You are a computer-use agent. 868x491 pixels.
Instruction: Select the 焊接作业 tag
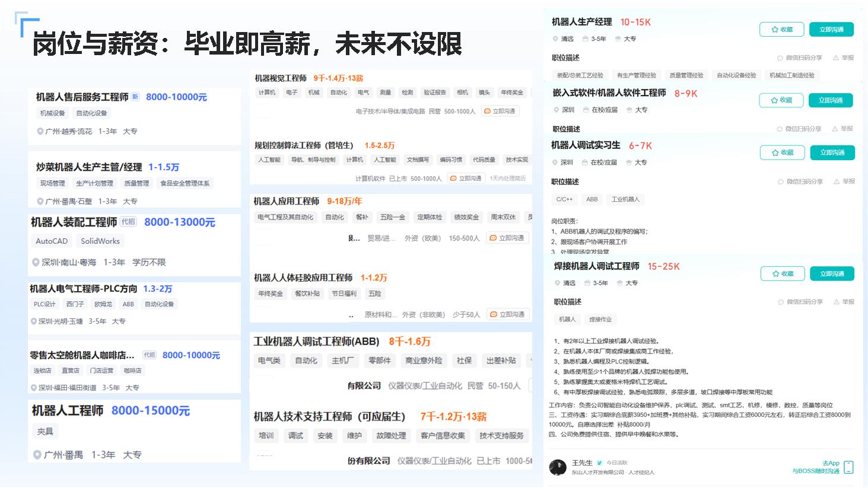600,320
